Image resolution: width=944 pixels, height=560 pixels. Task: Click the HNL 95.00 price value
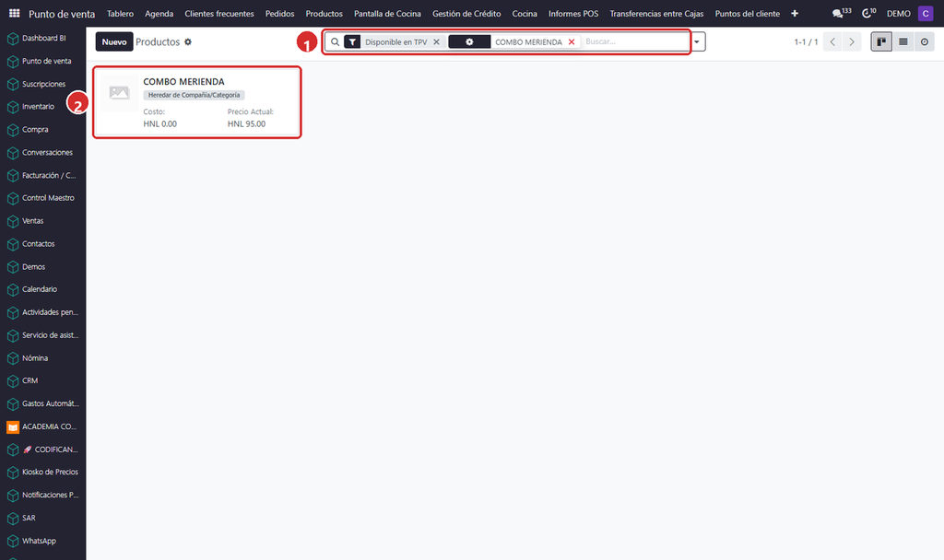(x=246, y=124)
